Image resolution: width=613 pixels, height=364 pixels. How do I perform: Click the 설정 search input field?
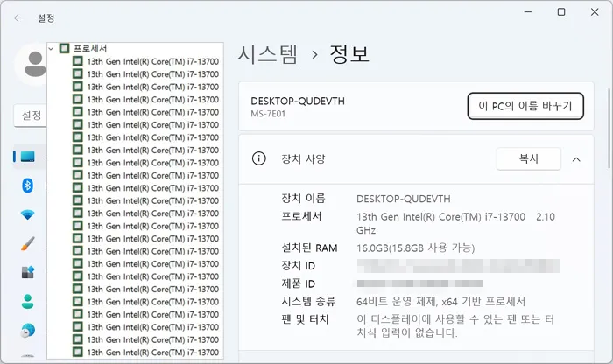click(x=31, y=115)
